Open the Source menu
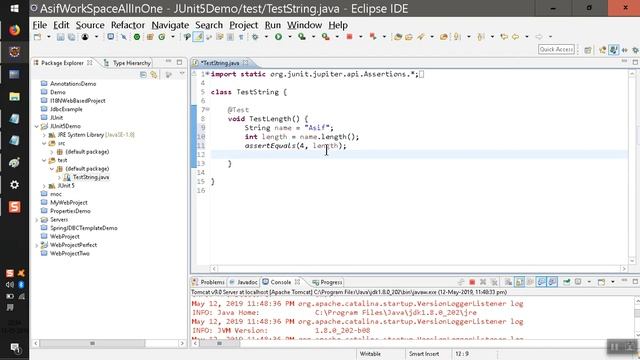 click(90, 25)
